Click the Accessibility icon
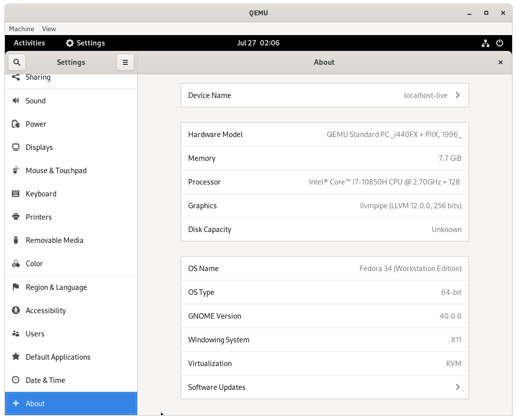The width and height of the screenshot is (517, 420). tap(15, 310)
